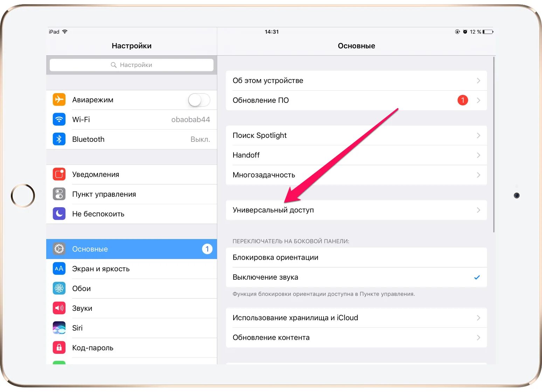542x392 pixels.
Task: Toggle the Авиарежим switch
Action: click(x=199, y=100)
